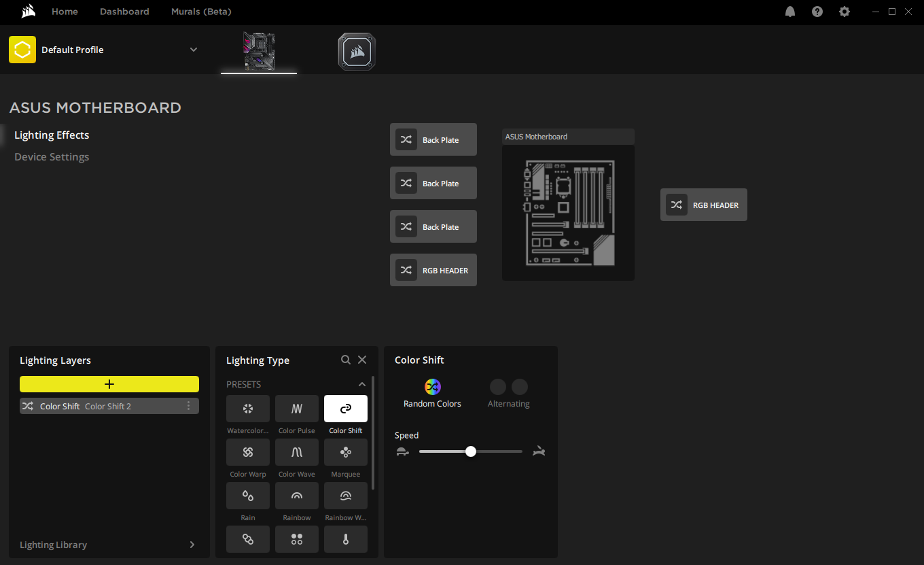
Task: Select the topmost Back Plate zone
Action: [433, 139]
